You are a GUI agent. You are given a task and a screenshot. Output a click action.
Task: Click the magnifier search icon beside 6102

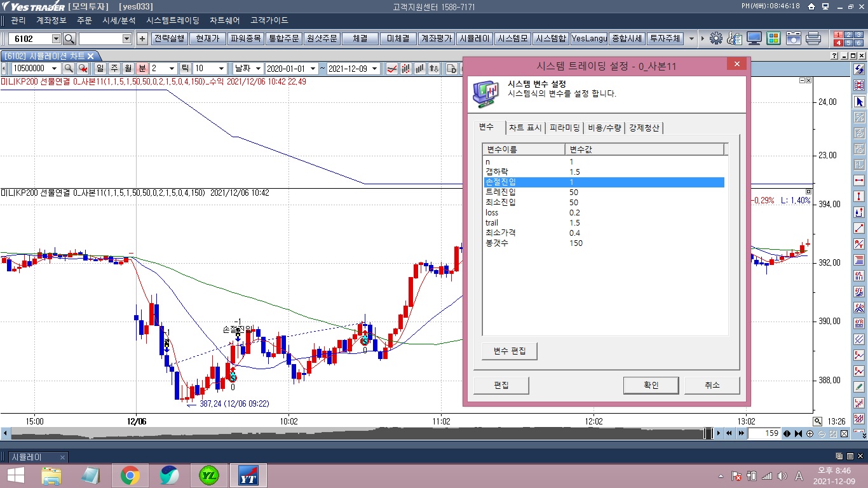[69, 39]
